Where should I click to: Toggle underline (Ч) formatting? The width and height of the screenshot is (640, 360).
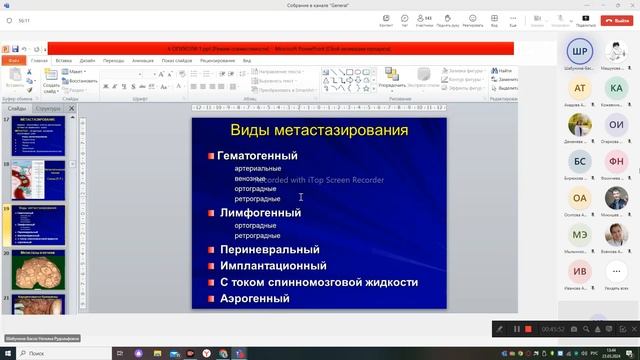click(x=124, y=87)
